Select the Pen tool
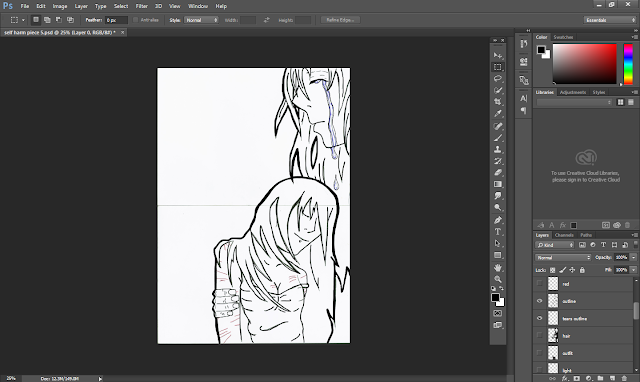This screenshot has height=382, width=640. tap(498, 220)
